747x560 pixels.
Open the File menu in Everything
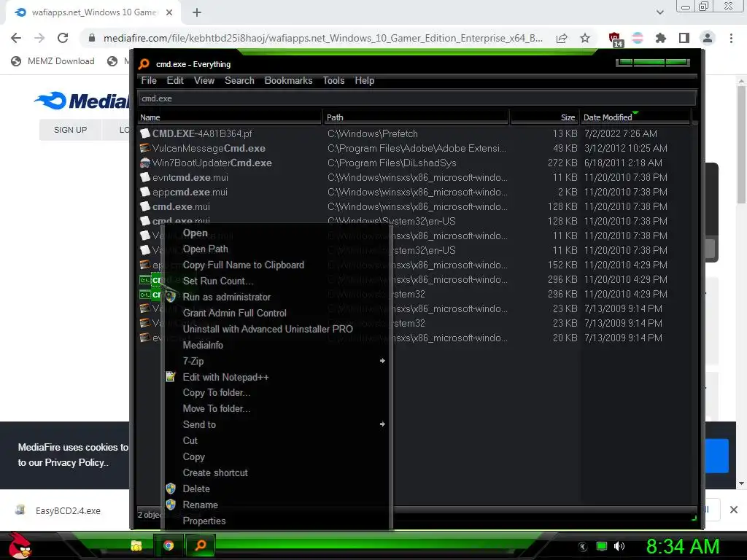coord(149,80)
